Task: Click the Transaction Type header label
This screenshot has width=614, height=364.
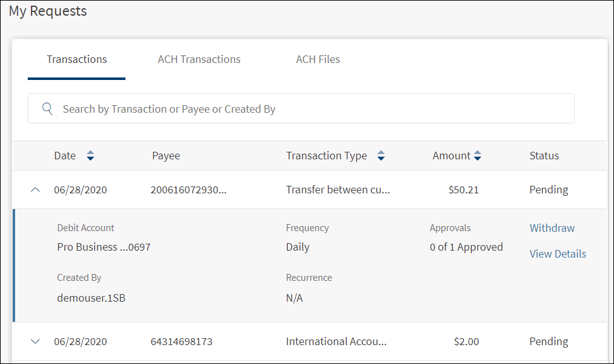Action: (327, 156)
